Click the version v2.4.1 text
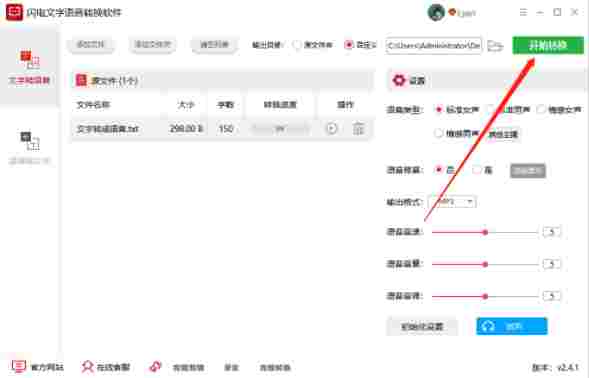 pyautogui.click(x=555, y=367)
